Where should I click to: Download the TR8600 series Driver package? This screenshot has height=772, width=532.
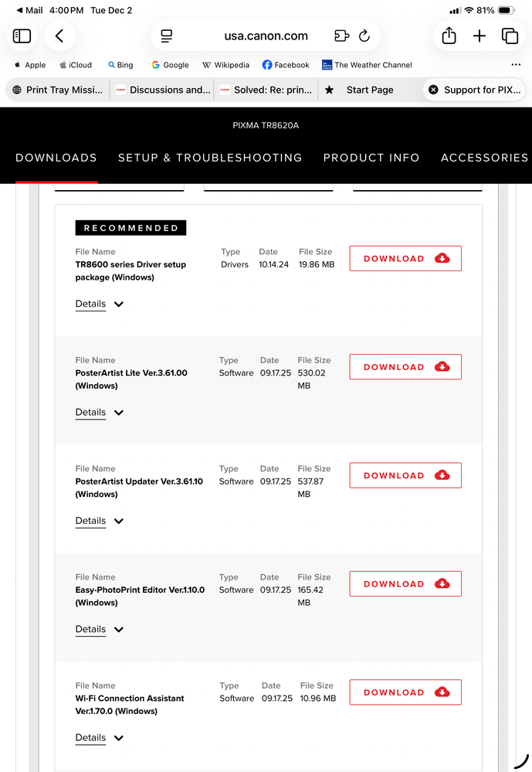[x=405, y=259]
